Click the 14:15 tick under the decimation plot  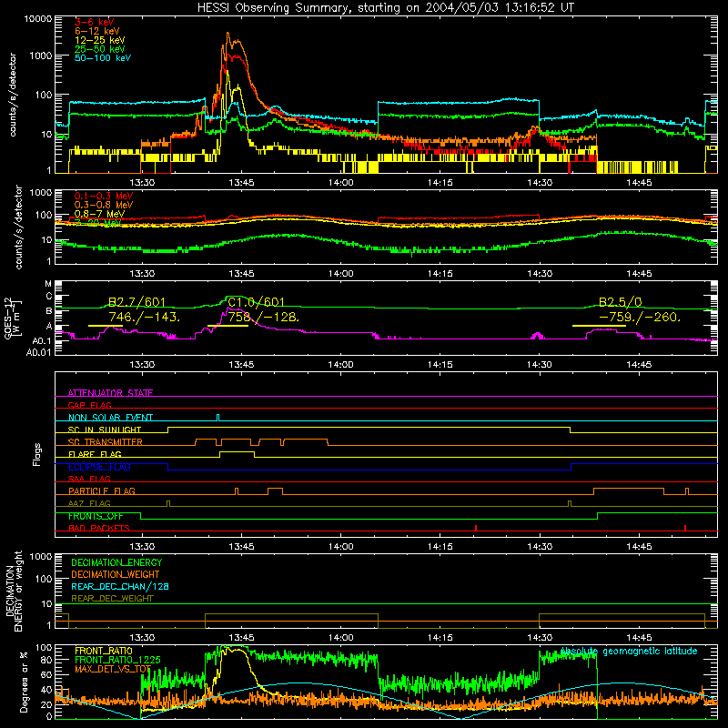[440, 638]
